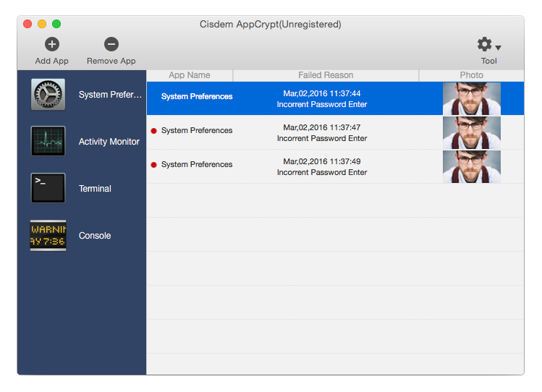Click the Console label in sidebar
This screenshot has width=542, height=392.
(x=95, y=236)
